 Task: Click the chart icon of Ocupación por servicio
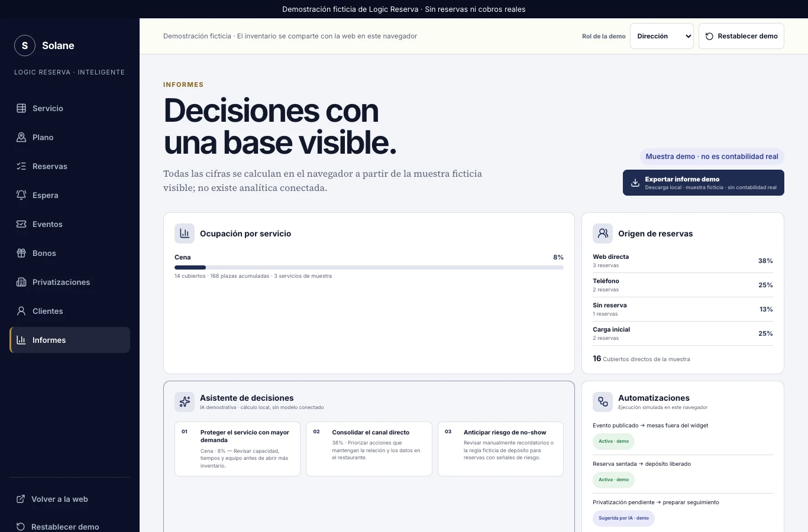click(185, 233)
